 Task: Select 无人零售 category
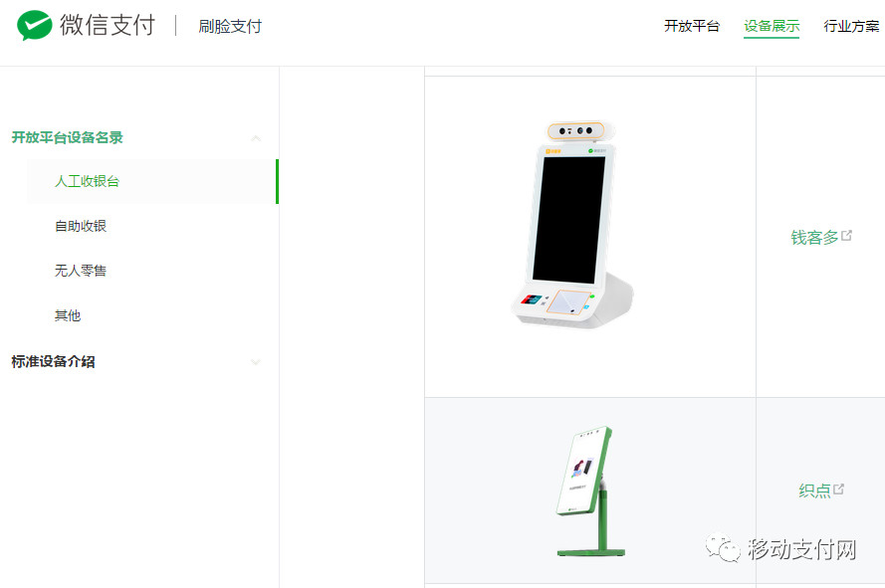tap(81, 271)
